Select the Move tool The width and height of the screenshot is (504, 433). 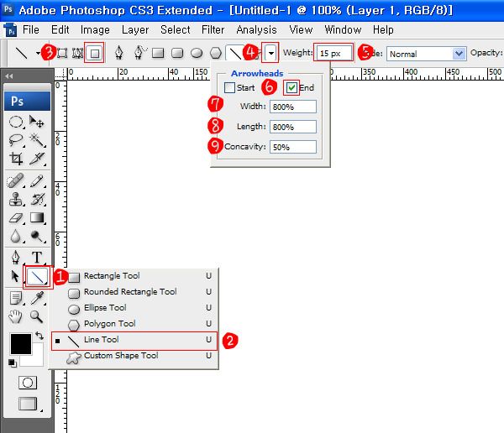[x=36, y=122]
